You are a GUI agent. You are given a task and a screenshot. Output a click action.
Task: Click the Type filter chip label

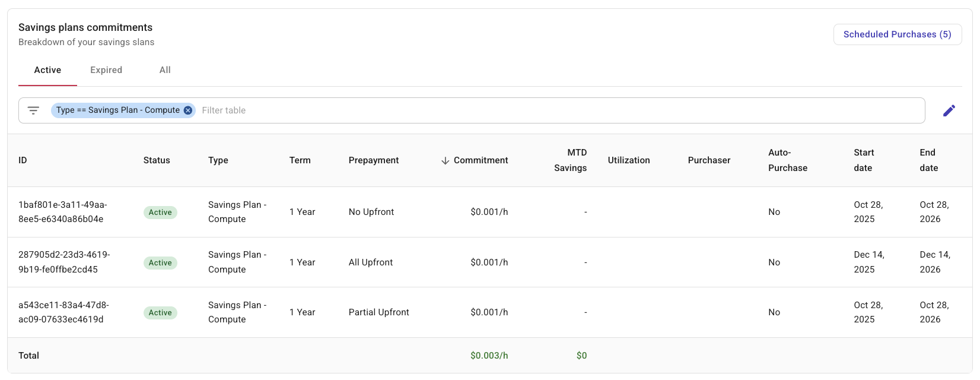point(117,110)
